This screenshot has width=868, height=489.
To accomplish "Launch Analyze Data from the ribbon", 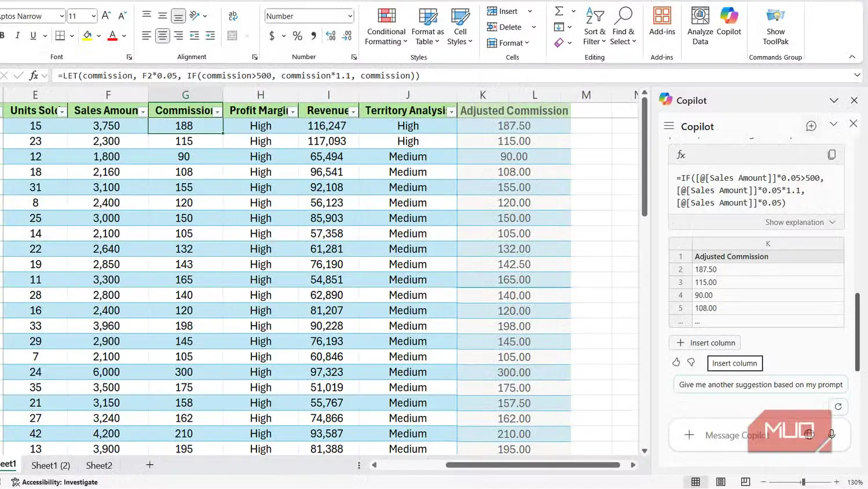I will click(700, 26).
